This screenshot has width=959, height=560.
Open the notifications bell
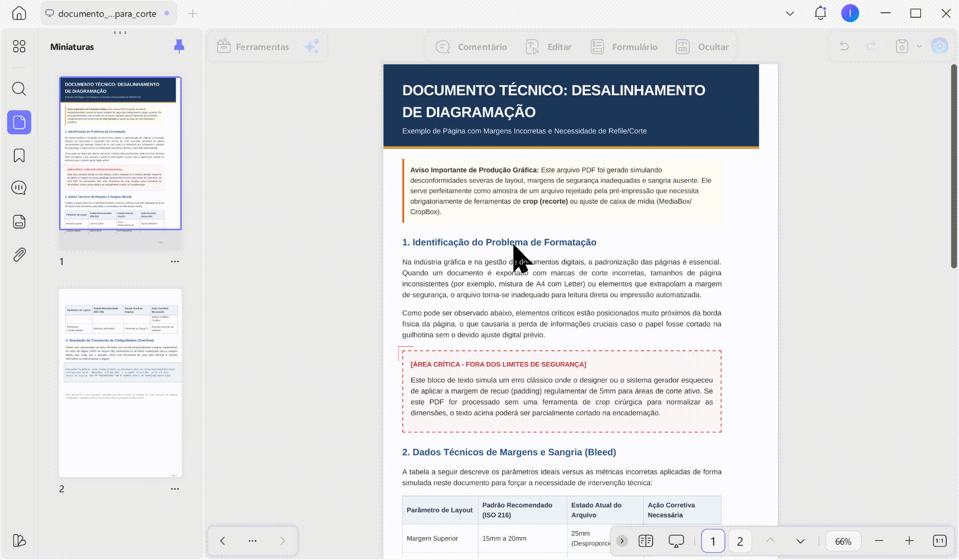[x=820, y=13]
